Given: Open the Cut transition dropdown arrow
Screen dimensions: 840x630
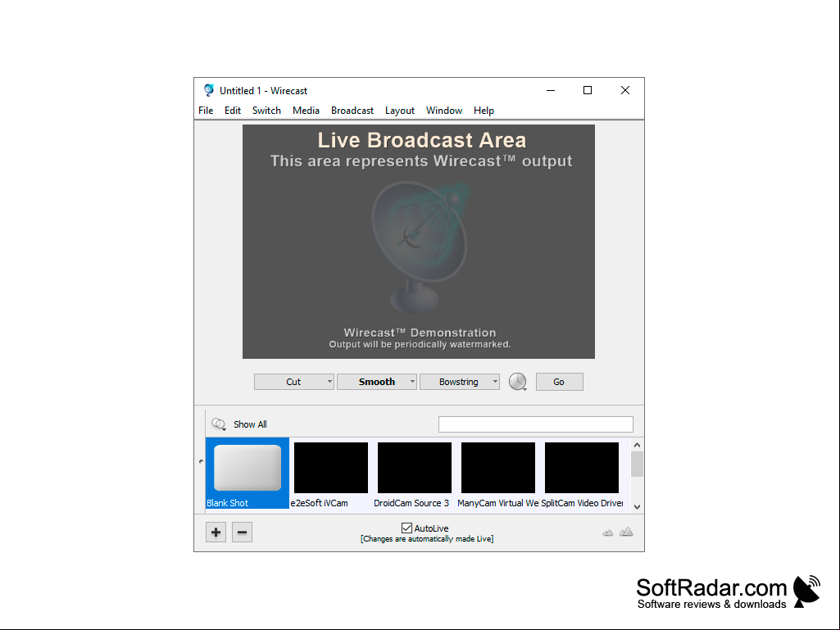Looking at the screenshot, I should (329, 382).
